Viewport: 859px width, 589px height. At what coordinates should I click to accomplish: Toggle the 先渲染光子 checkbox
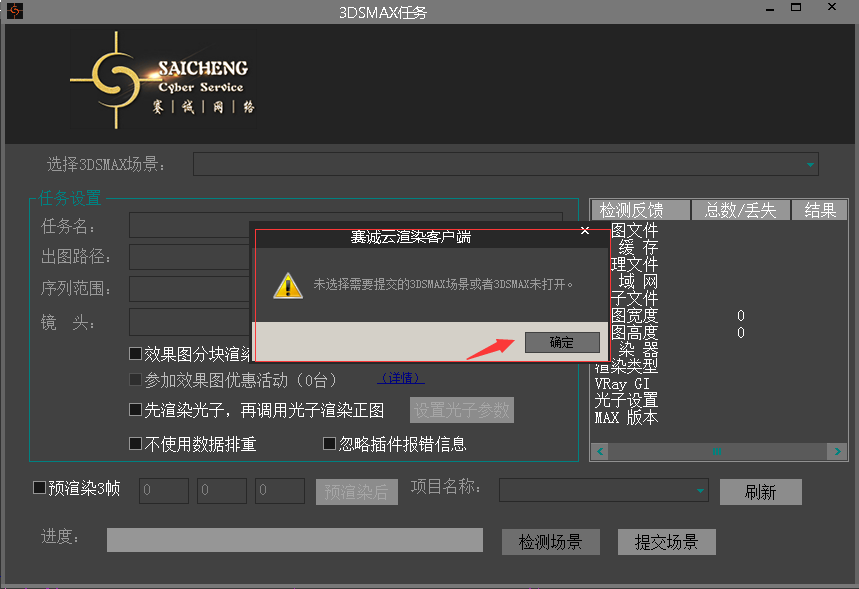point(136,409)
